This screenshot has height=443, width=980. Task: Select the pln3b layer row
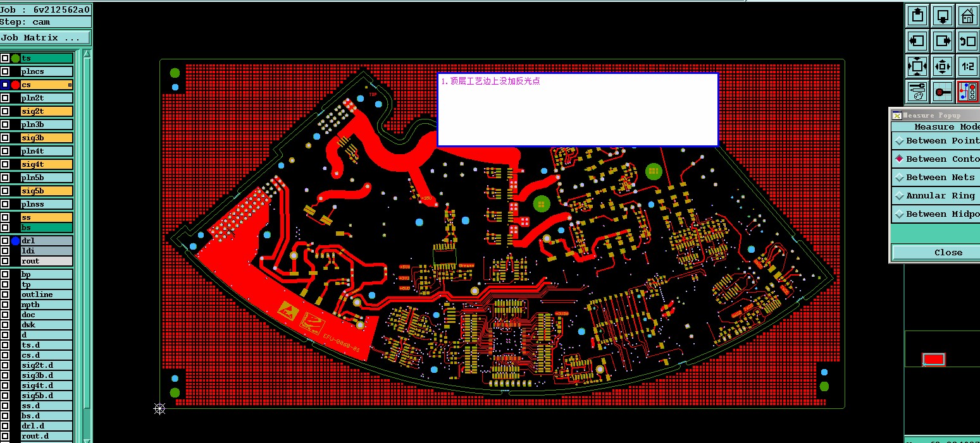pos(46,124)
